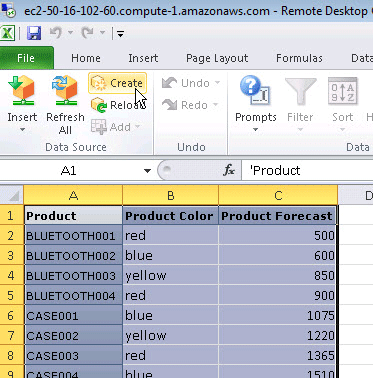
Task: Click the Refresh All icon
Action: click(65, 90)
